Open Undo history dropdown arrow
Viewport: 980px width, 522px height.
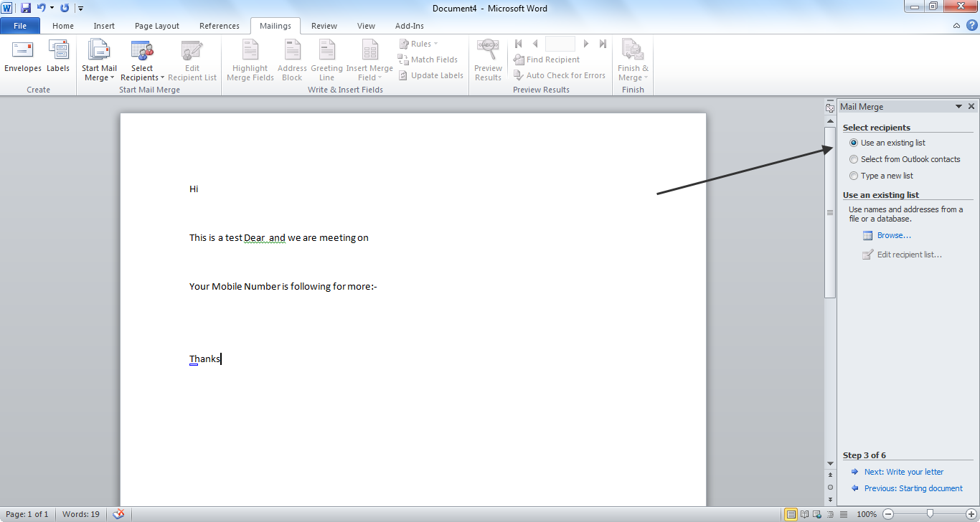pos(52,9)
